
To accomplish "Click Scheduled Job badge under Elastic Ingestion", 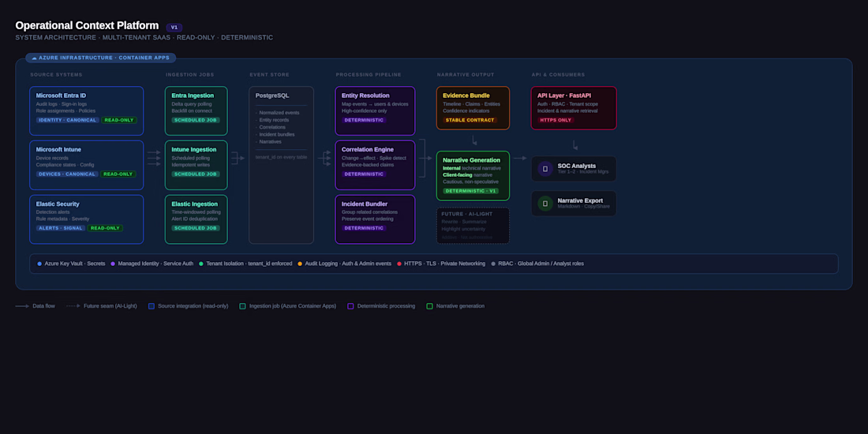I will point(196,228).
